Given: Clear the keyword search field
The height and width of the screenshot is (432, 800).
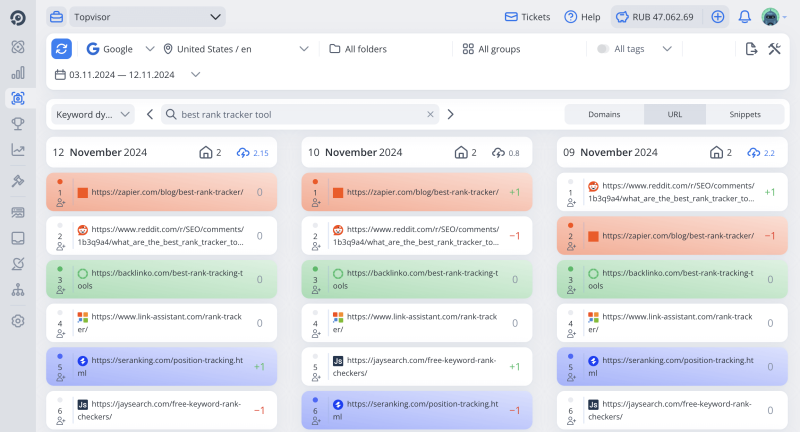Looking at the screenshot, I should (x=431, y=114).
